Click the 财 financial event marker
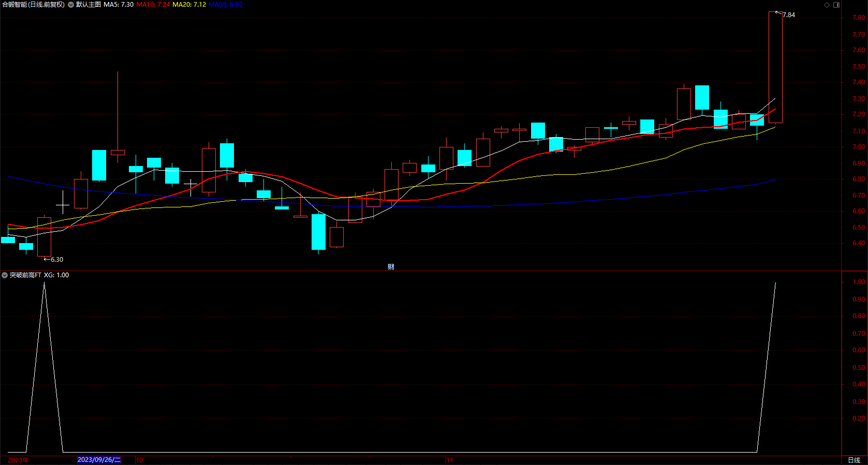This screenshot has height=465, width=868. click(391, 267)
